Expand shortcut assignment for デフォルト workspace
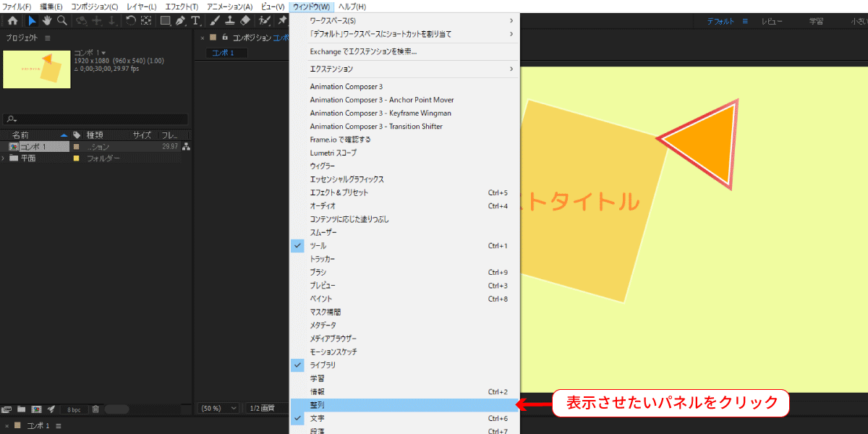 404,34
